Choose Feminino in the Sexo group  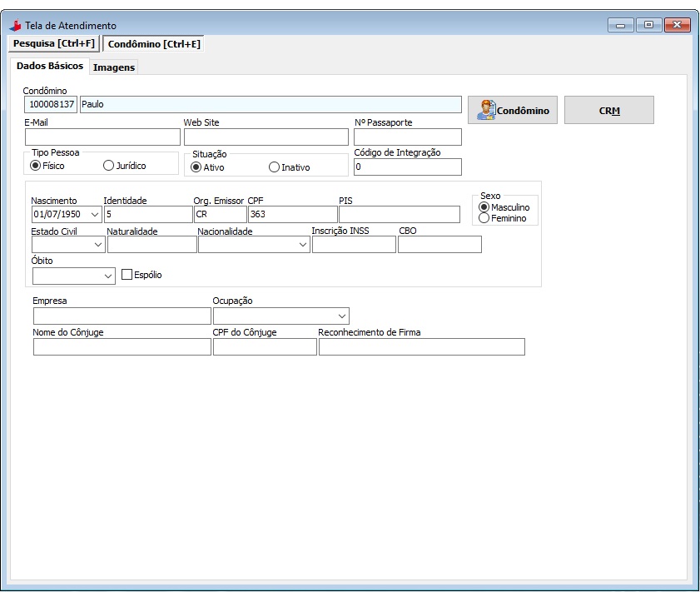(484, 218)
